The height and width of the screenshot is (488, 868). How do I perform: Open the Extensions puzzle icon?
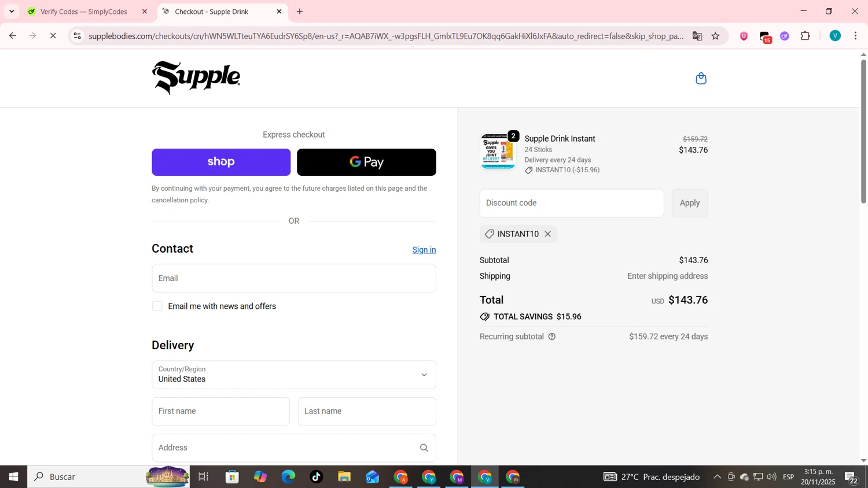click(805, 36)
